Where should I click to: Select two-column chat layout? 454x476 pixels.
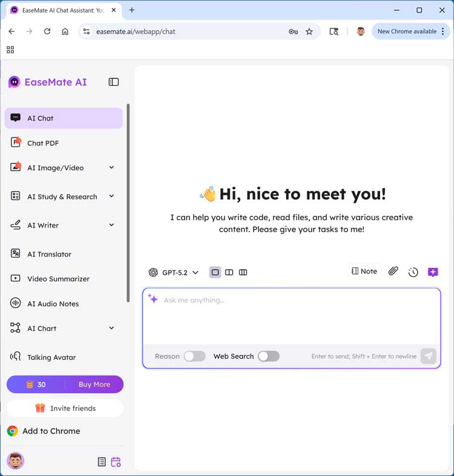[x=229, y=272]
